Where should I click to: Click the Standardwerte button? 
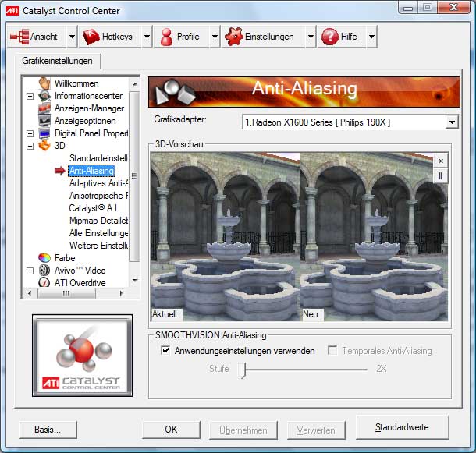[402, 427]
